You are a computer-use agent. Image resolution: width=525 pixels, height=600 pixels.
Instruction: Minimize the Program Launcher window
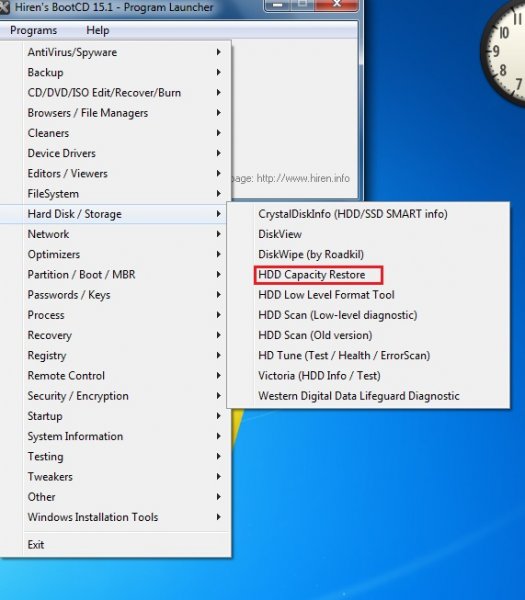[278, 5]
